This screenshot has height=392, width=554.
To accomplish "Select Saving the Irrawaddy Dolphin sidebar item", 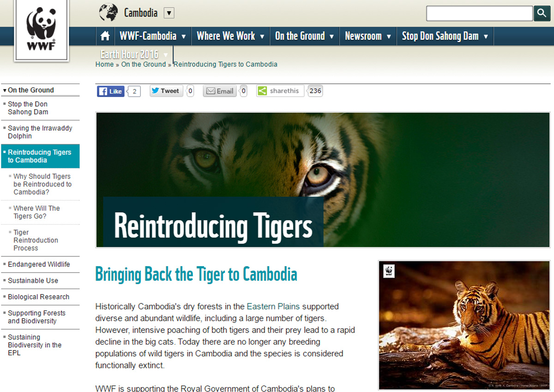I will pyautogui.click(x=40, y=132).
